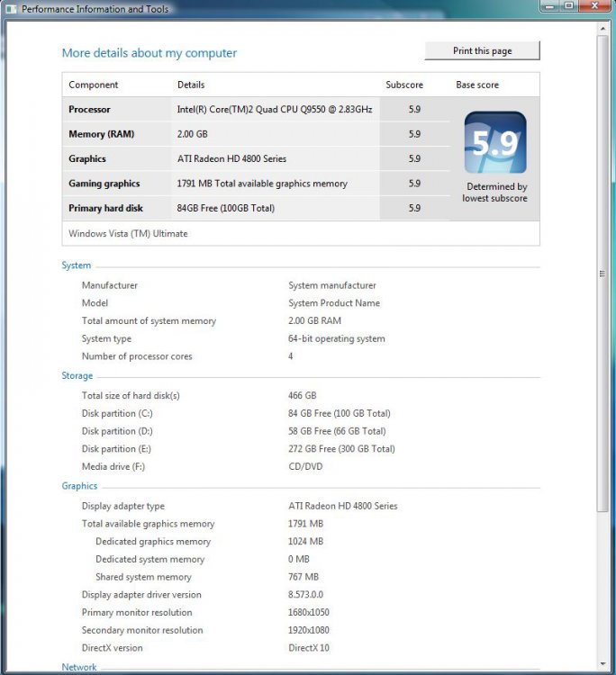The width and height of the screenshot is (616, 675).
Task: Close the Performance Information and Tools window
Action: click(594, 5)
